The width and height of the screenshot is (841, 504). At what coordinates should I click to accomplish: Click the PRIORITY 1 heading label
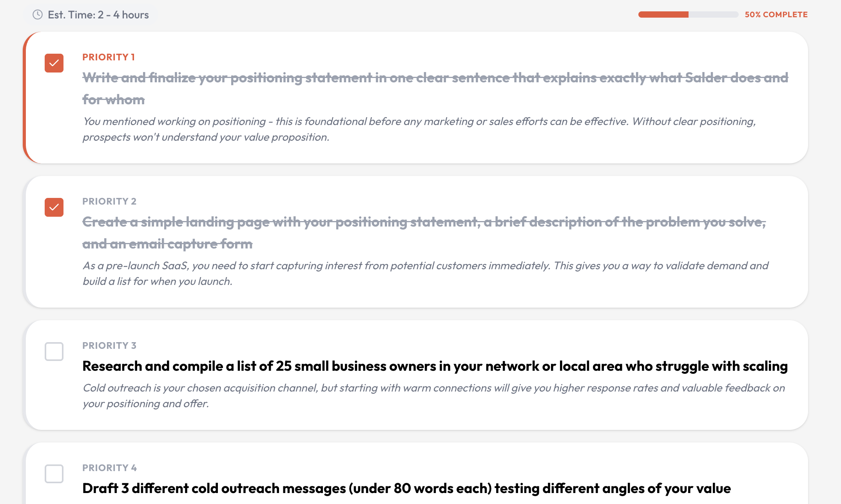point(109,57)
